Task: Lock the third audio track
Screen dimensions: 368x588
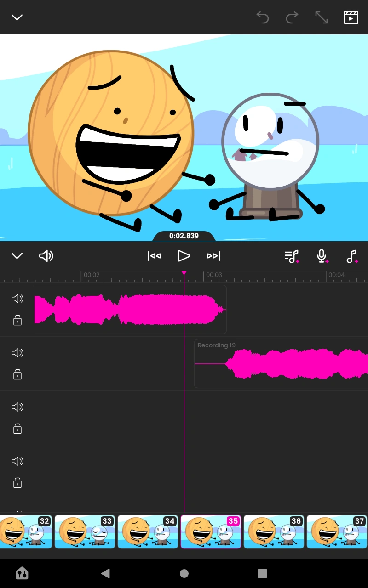Action: 17,429
